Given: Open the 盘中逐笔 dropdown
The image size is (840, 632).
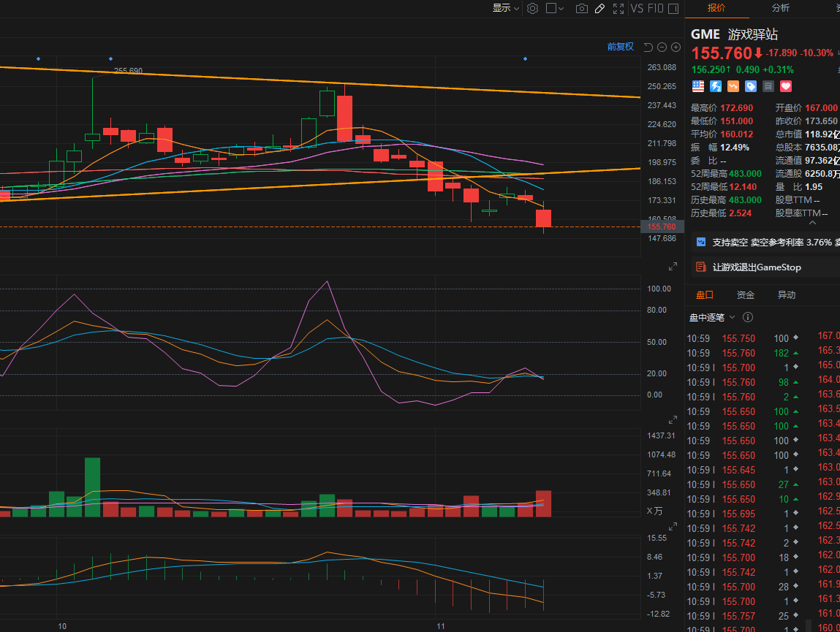Looking at the screenshot, I should (x=712, y=318).
